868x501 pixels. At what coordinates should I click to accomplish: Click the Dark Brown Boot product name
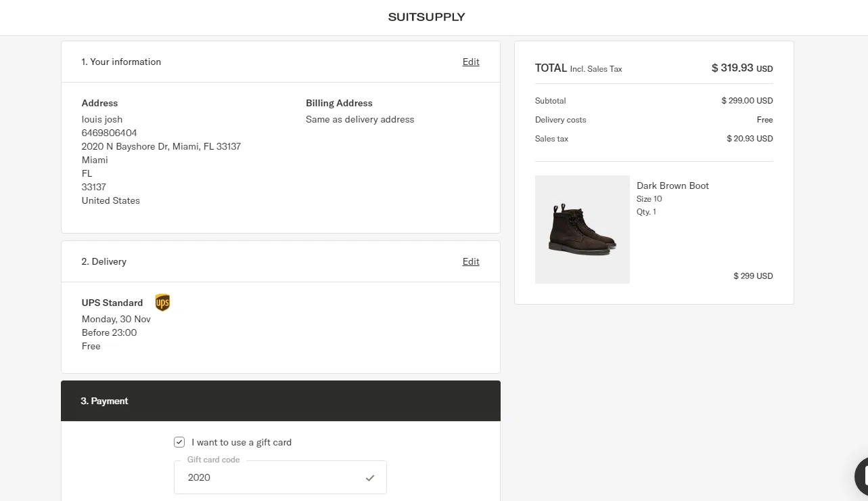pyautogui.click(x=672, y=186)
